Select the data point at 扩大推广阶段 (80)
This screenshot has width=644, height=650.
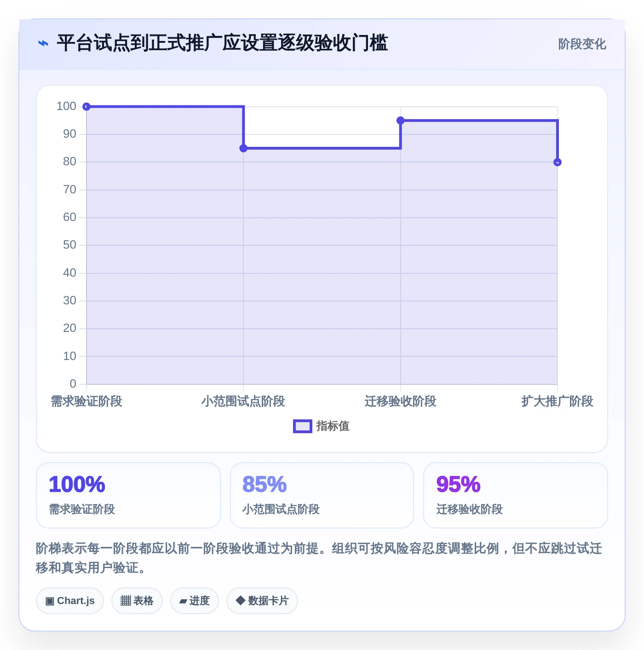(558, 162)
